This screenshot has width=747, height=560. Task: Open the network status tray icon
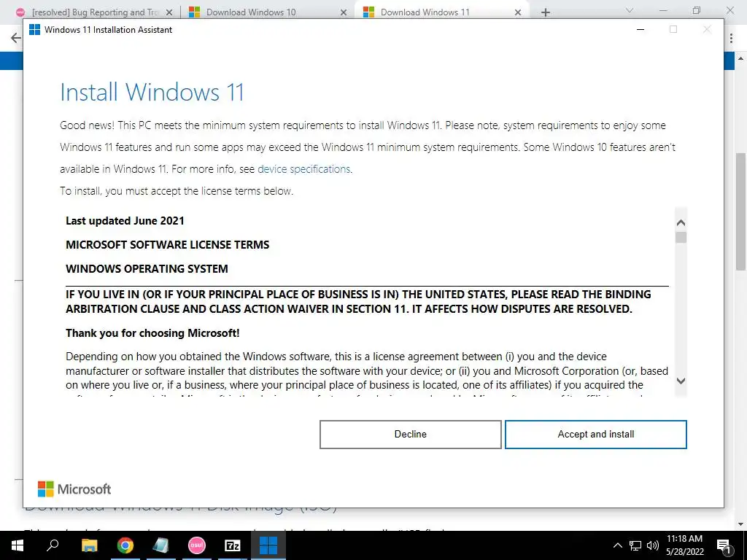point(635,545)
